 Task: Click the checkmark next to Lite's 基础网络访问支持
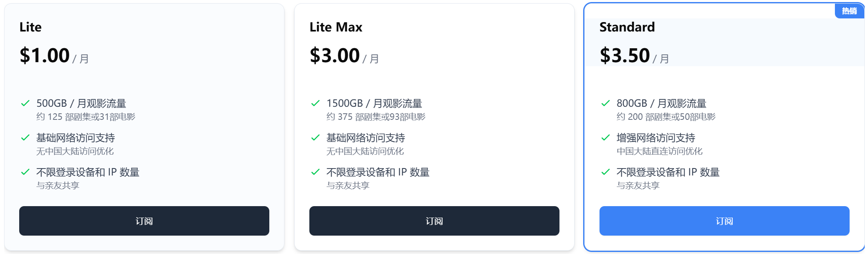[25, 137]
